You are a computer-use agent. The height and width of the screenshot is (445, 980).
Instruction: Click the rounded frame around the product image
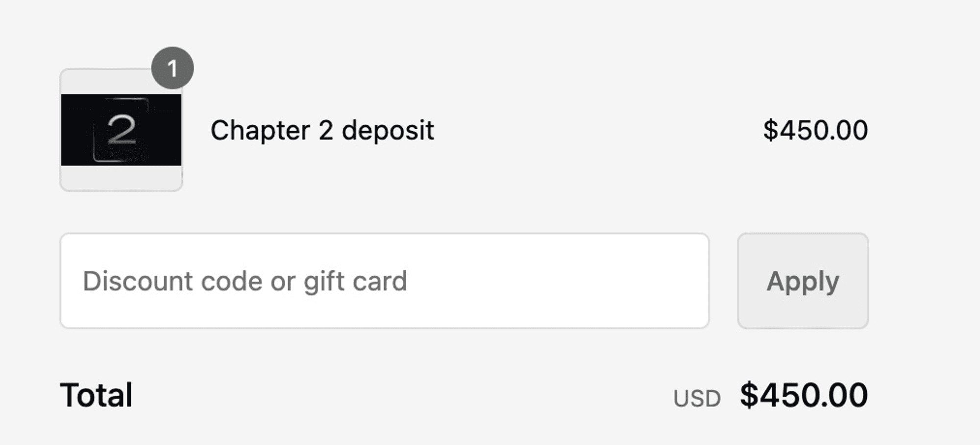[x=121, y=130]
